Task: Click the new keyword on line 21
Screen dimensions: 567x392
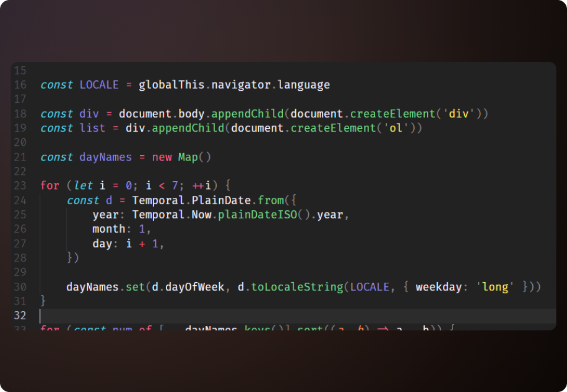Action: point(162,157)
